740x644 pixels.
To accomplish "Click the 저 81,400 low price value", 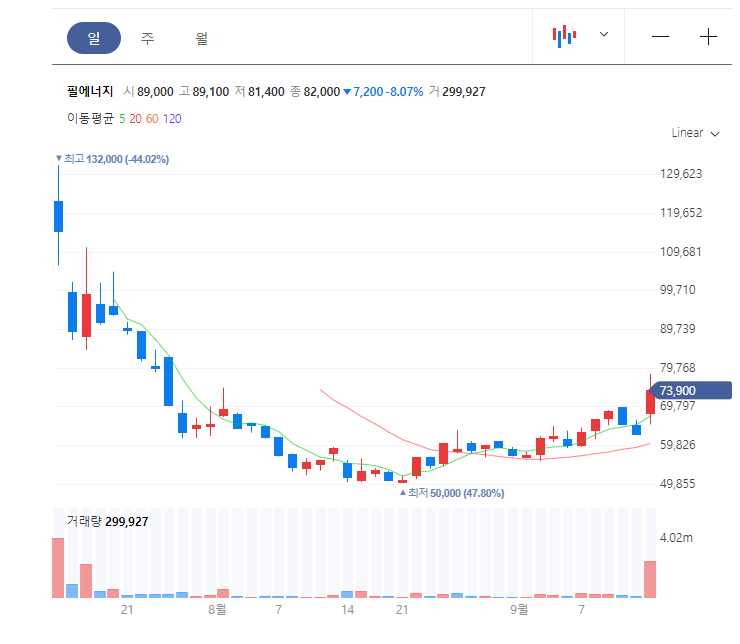I will pyautogui.click(x=260, y=92).
